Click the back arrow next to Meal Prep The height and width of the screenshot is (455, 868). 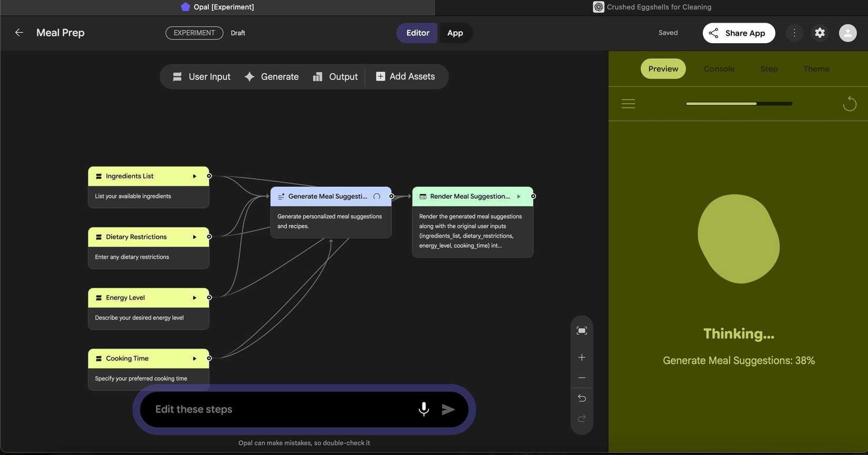coord(19,33)
